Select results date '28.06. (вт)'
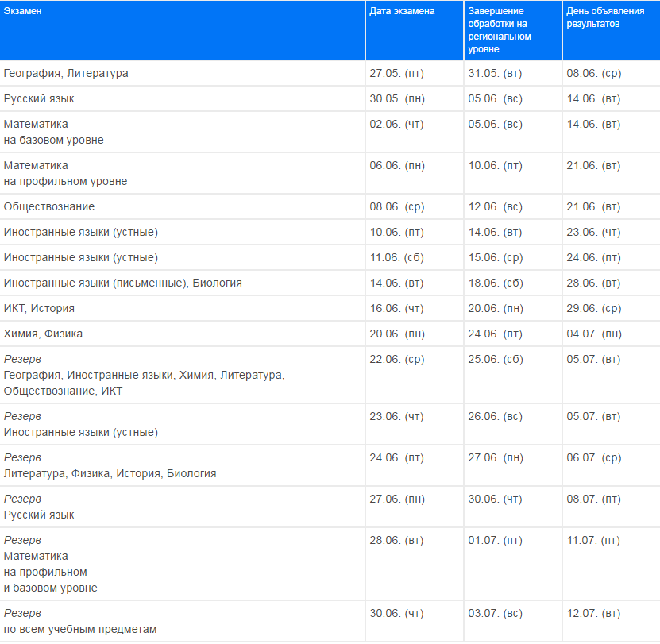660x644 pixels. [612, 283]
